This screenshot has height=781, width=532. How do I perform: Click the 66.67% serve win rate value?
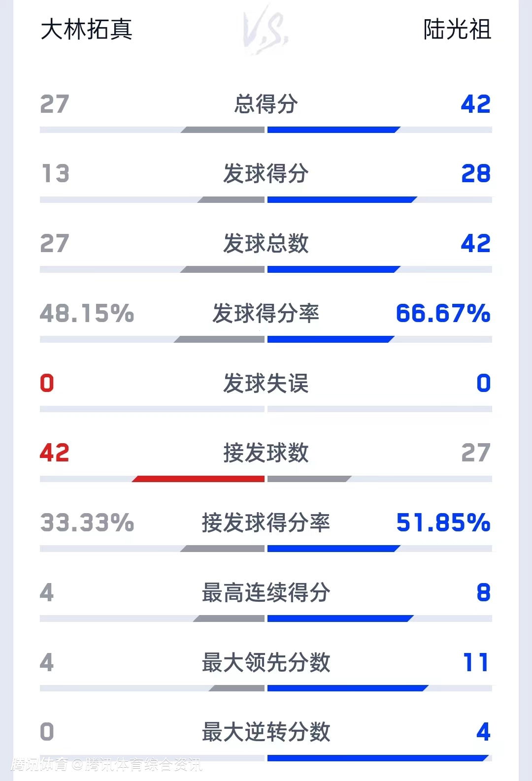(443, 314)
